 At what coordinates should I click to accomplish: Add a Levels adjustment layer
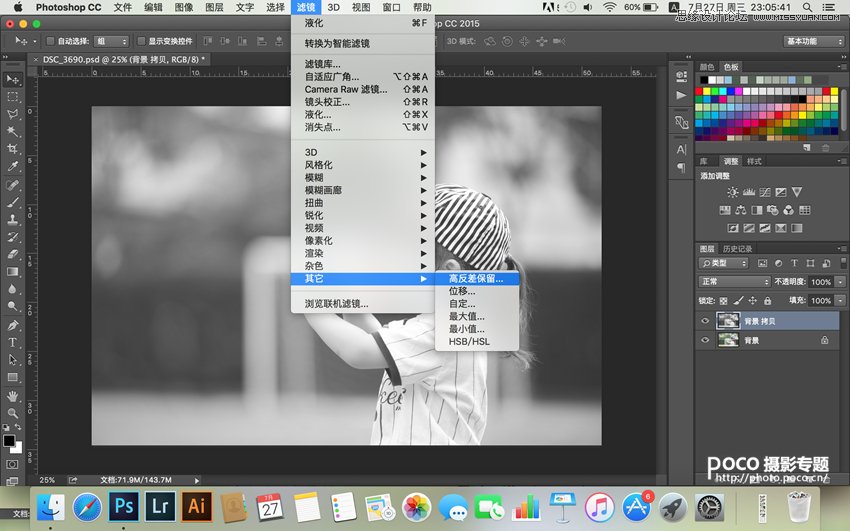(749, 192)
